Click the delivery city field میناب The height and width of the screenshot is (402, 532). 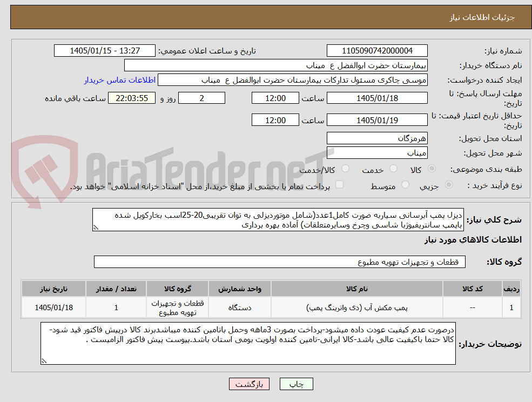click(x=377, y=153)
